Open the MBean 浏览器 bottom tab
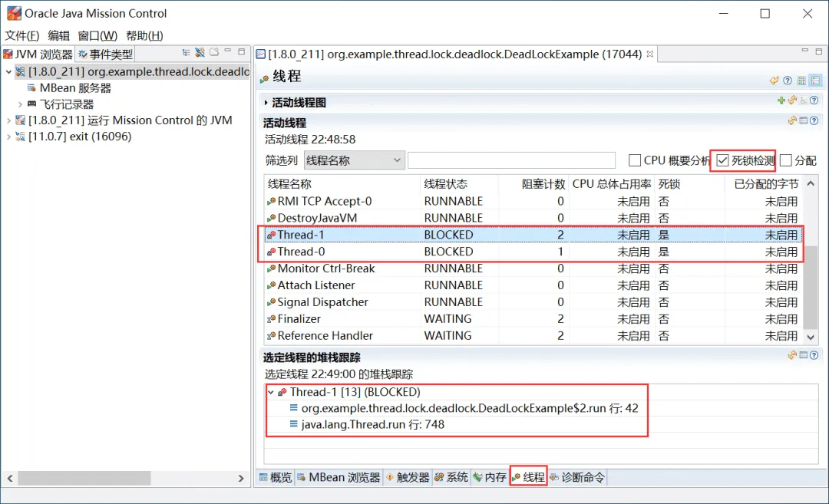Screen dimensions: 829x504 (339, 477)
